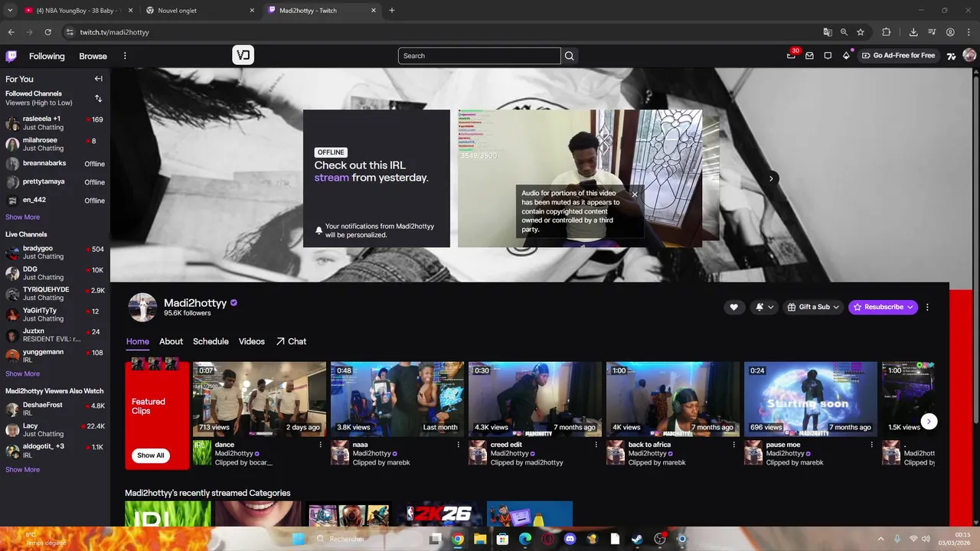Click Show All featured clips
Viewport: 980px width, 551px height.
(x=150, y=455)
